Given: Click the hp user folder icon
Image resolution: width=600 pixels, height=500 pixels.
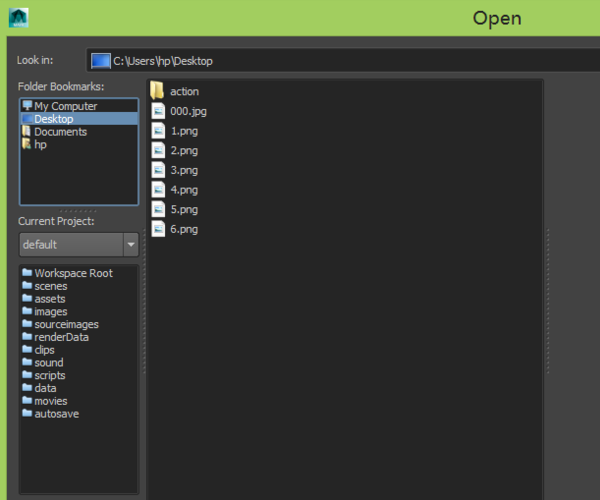Looking at the screenshot, I should [27, 145].
